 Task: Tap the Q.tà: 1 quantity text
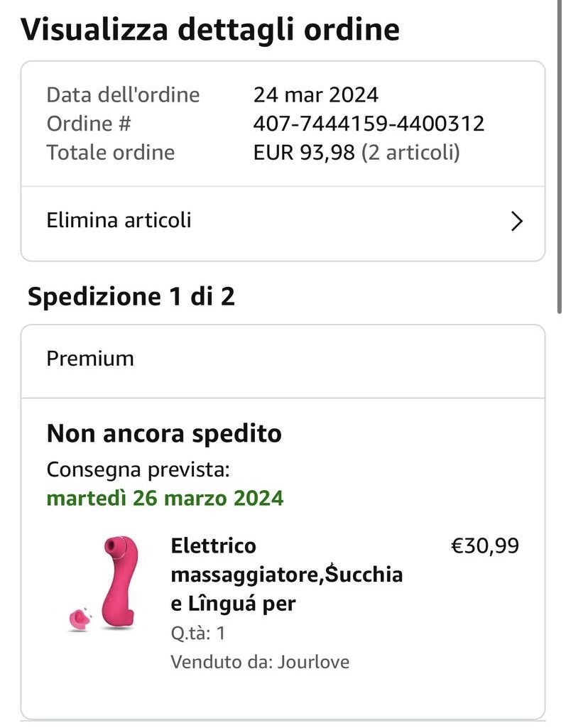click(197, 633)
